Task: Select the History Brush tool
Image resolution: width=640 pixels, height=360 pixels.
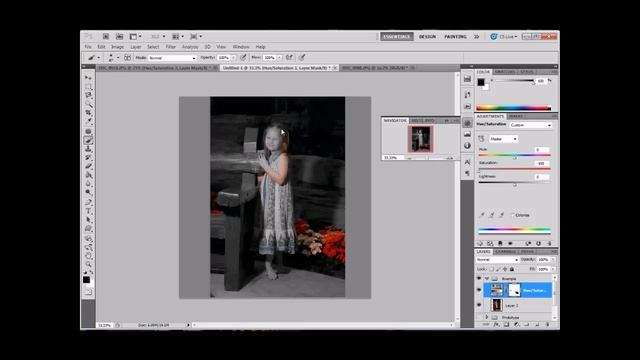Action: (x=88, y=158)
